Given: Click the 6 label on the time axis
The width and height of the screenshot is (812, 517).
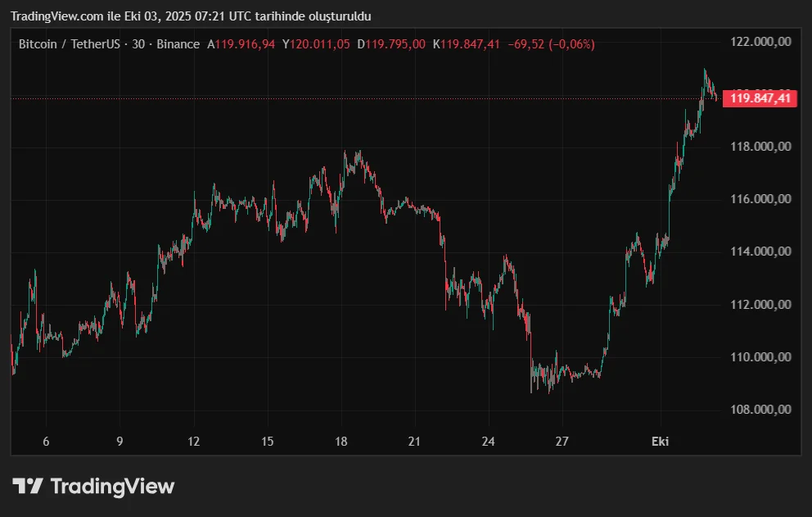Looking at the screenshot, I should point(46,442).
